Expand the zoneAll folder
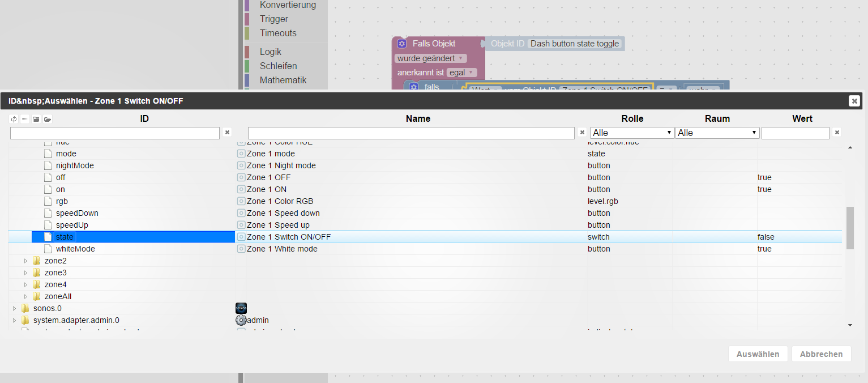868x383 pixels. (25, 296)
